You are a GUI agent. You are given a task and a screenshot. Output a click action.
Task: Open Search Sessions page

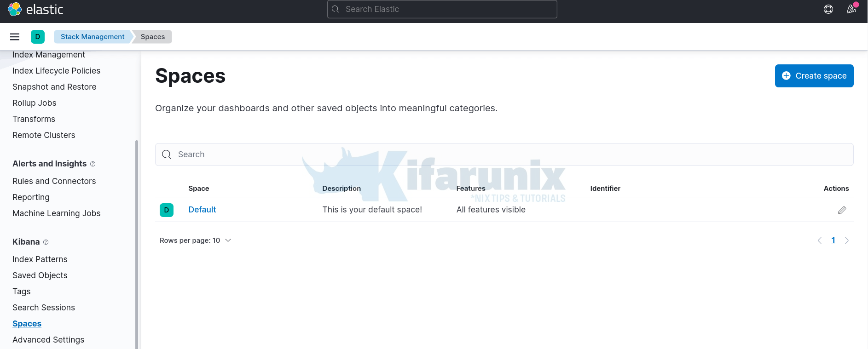click(x=44, y=308)
